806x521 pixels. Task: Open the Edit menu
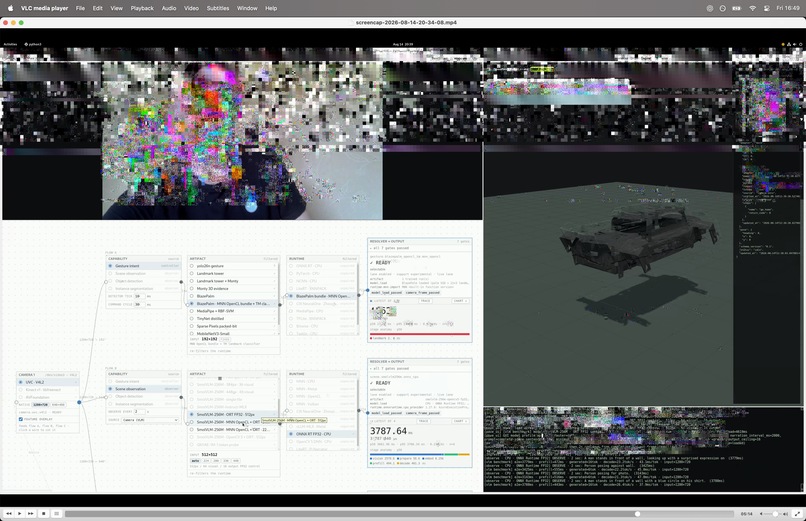pos(98,8)
